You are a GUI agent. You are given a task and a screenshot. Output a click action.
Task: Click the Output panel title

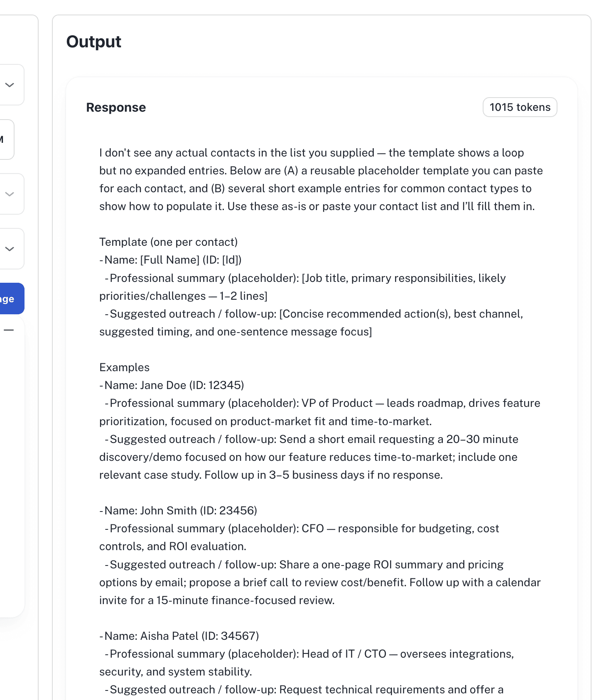94,42
